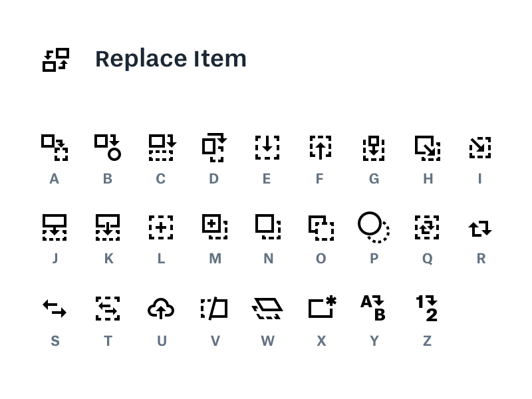532x399 pixels.
Task: Click the skewed shape replace icon V
Action: (214, 309)
